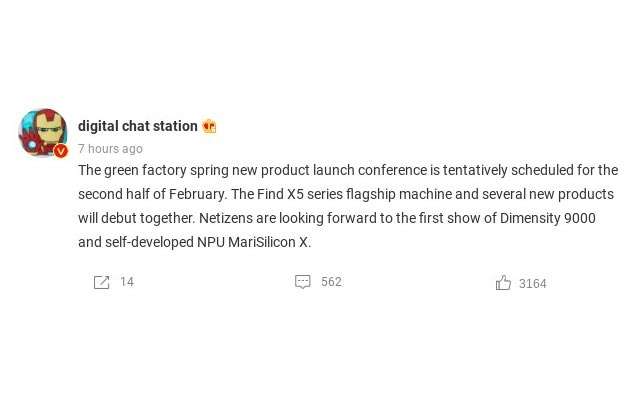Click the comment count 562
This screenshot has height=400, width=640.
(x=331, y=282)
